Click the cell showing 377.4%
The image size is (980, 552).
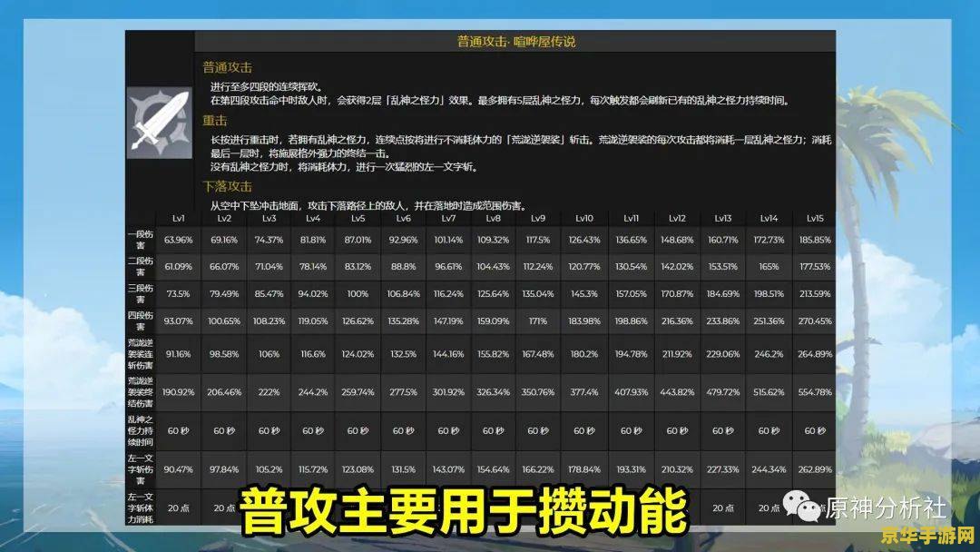[x=583, y=392]
